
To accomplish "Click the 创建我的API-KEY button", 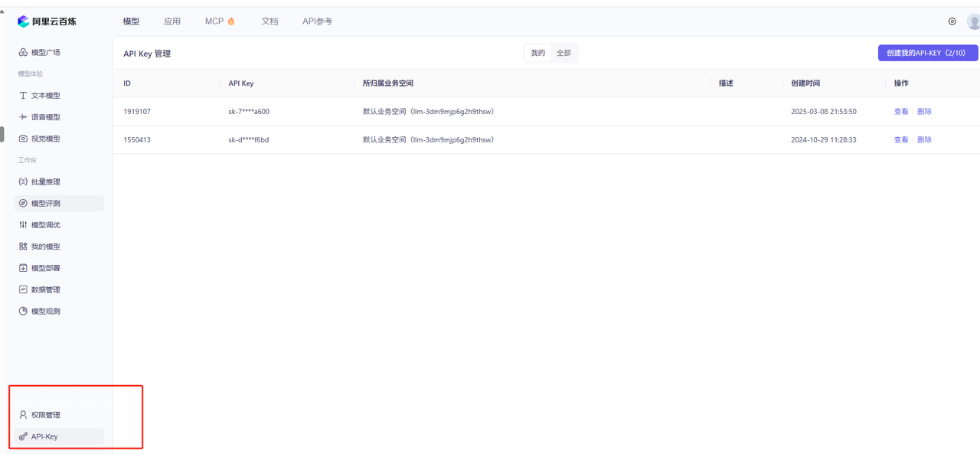I will tap(927, 52).
